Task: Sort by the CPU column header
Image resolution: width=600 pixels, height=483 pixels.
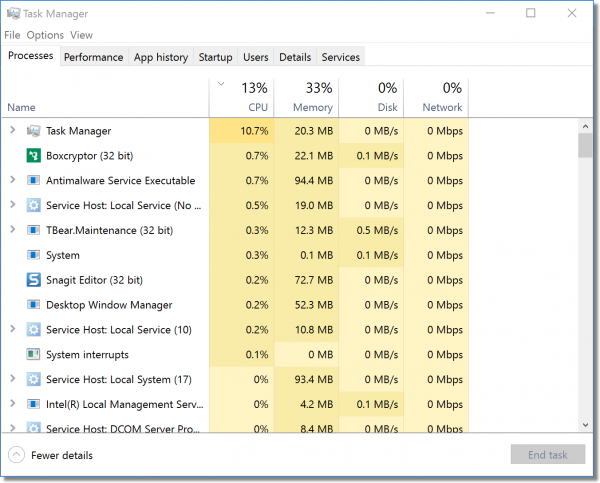Action: pos(241,98)
